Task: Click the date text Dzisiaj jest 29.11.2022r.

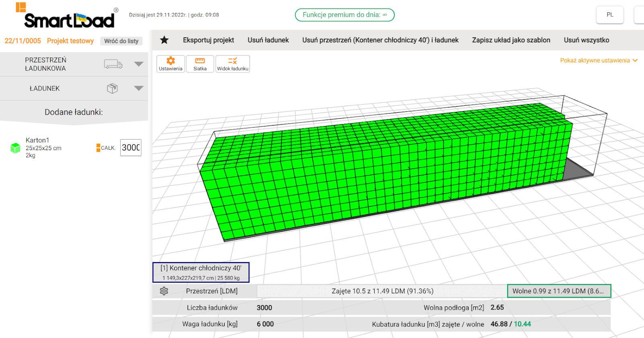Action: click(x=158, y=15)
